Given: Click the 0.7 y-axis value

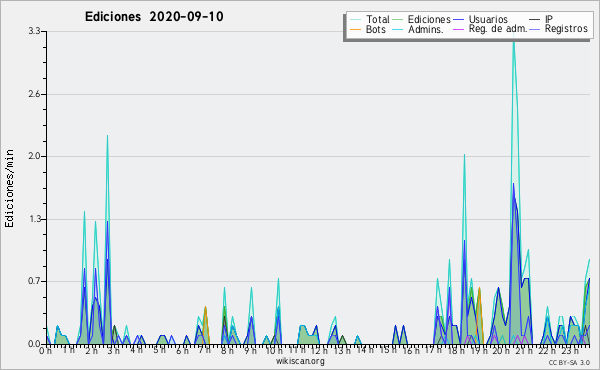Looking at the screenshot, I should pyautogui.click(x=34, y=281).
